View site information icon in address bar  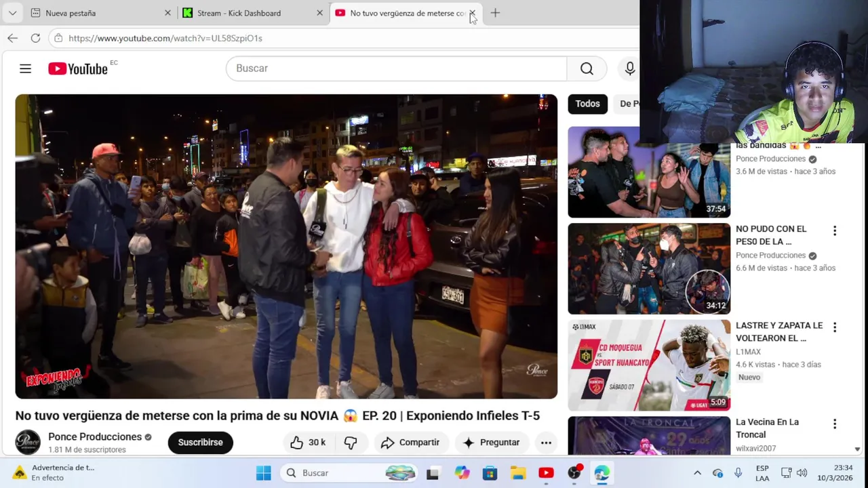coord(58,38)
